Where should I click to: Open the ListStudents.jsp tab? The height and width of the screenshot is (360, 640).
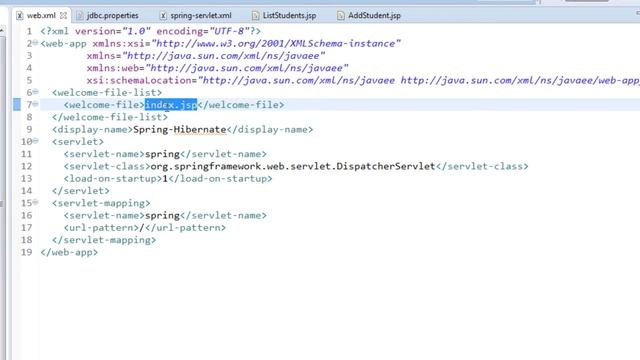tap(289, 16)
